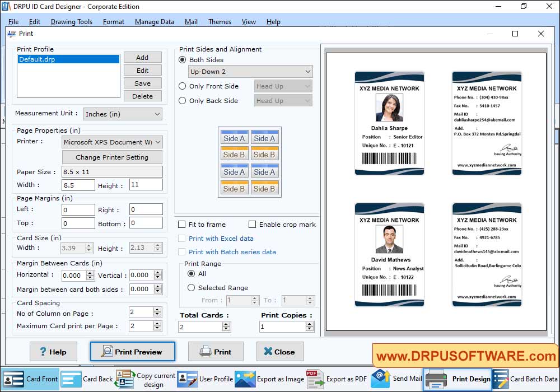Open the Printer selection dropdown
The width and height of the screenshot is (560, 392).
click(x=112, y=142)
